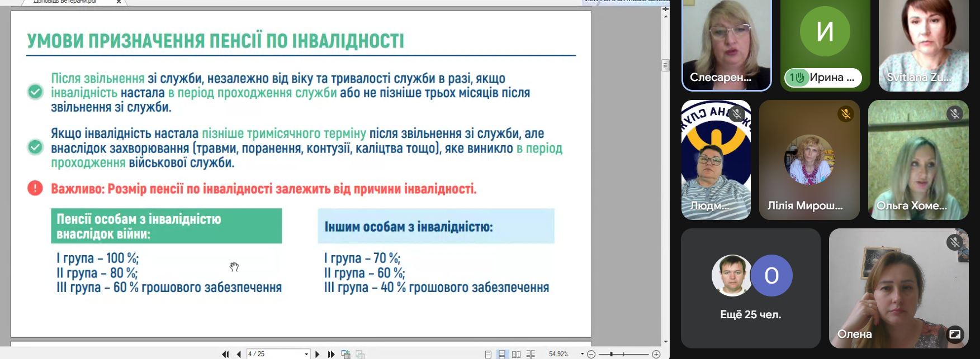The height and width of the screenshot is (359, 980).
Task: Click the second green checkmark bullet icon
Action: tap(35, 147)
